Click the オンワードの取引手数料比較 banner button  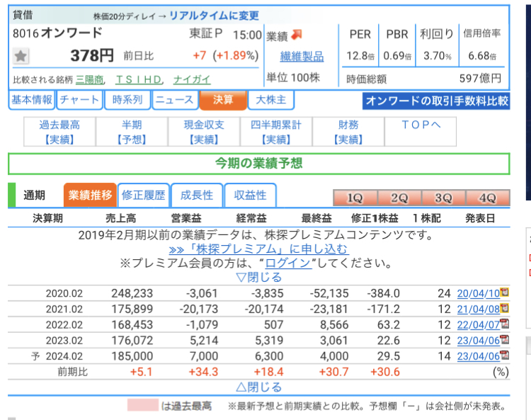click(436, 101)
